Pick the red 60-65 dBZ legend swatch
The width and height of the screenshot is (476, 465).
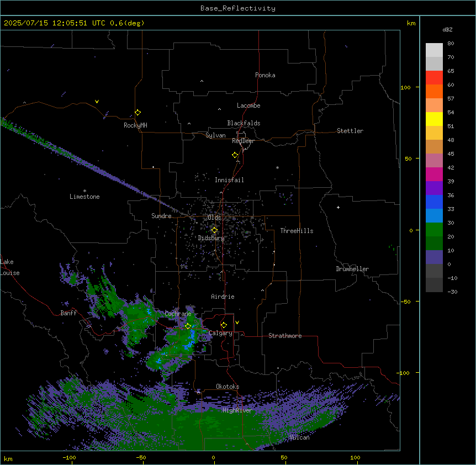[x=434, y=78]
